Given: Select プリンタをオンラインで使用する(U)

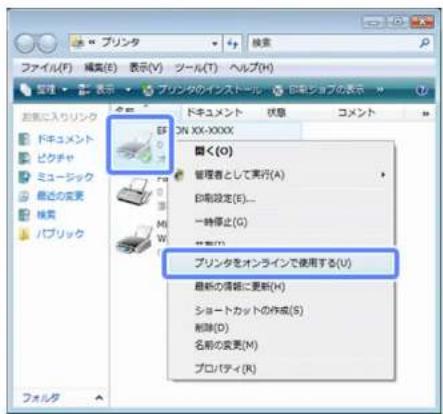Looking at the screenshot, I should point(280,263).
